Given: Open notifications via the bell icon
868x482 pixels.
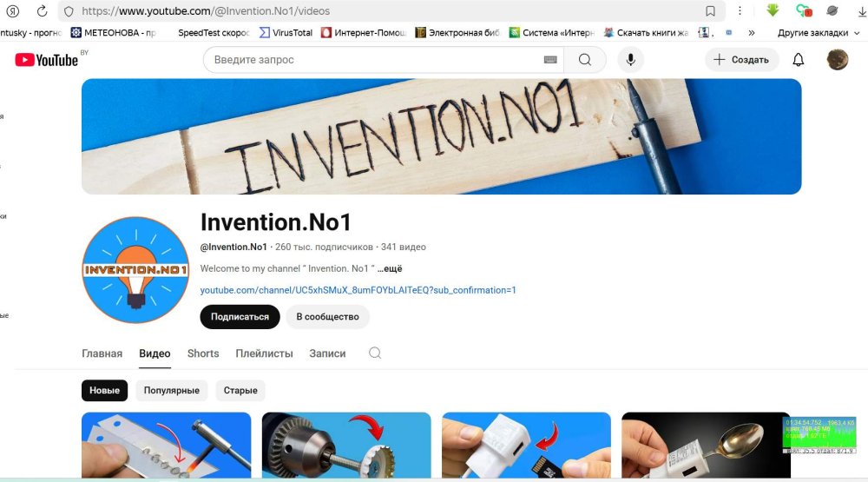Looking at the screenshot, I should pyautogui.click(x=799, y=60).
